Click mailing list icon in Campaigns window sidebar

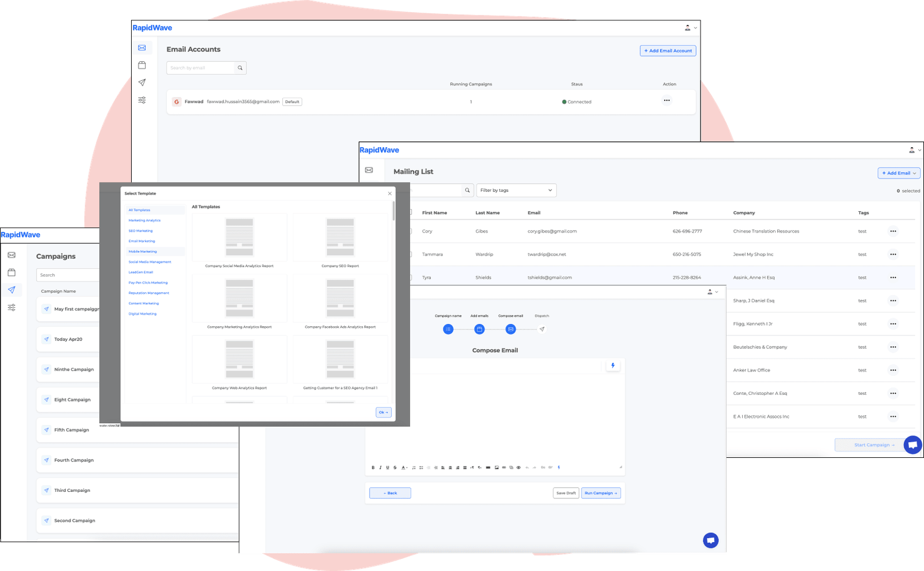tap(12, 273)
